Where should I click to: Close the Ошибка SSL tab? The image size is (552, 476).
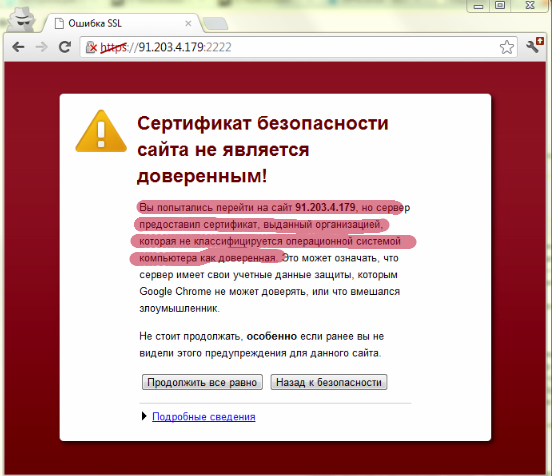point(188,23)
